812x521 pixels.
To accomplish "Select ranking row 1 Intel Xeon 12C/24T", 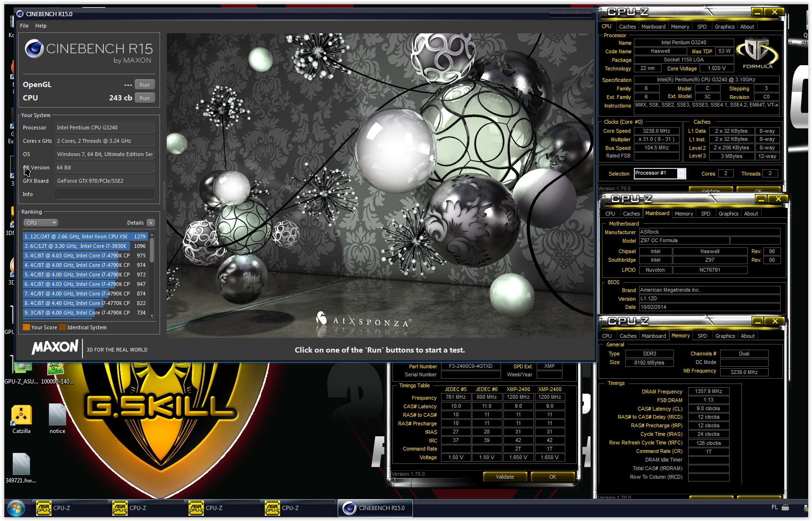I will [x=86, y=236].
